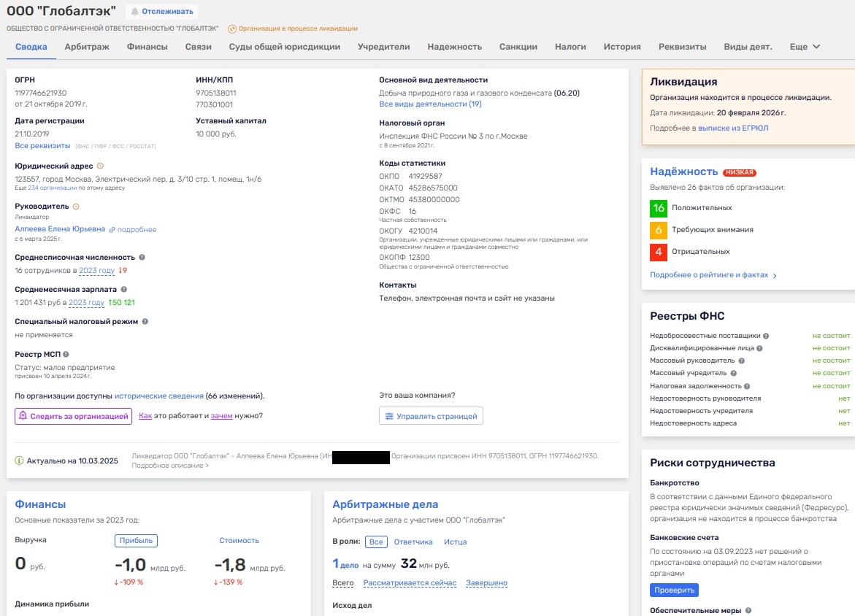Click the зачем link
The width and height of the screenshot is (855, 616).
click(x=221, y=416)
